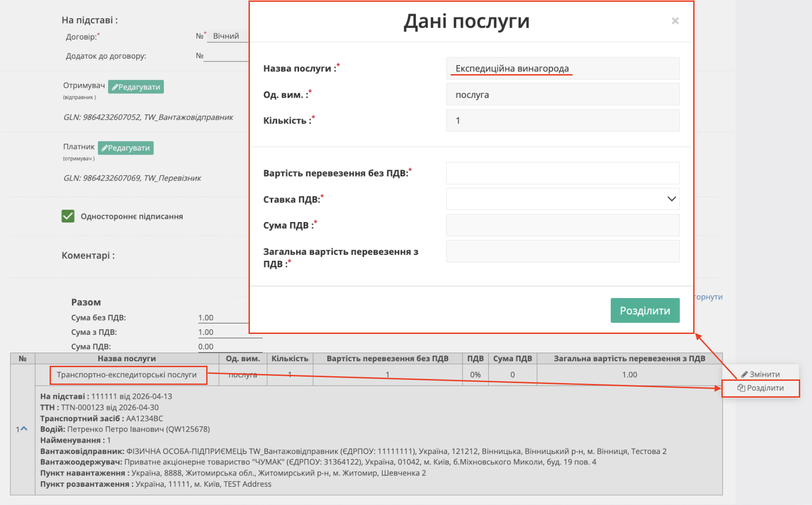The image size is (812, 505).
Task: Choose "Розділити" from the row context menu
Action: [761, 388]
